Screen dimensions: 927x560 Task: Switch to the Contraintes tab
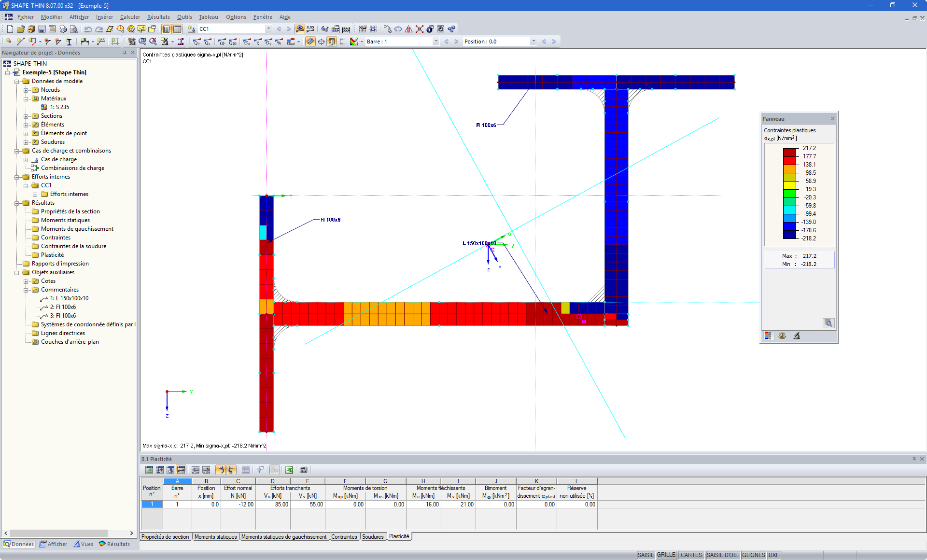click(x=344, y=536)
